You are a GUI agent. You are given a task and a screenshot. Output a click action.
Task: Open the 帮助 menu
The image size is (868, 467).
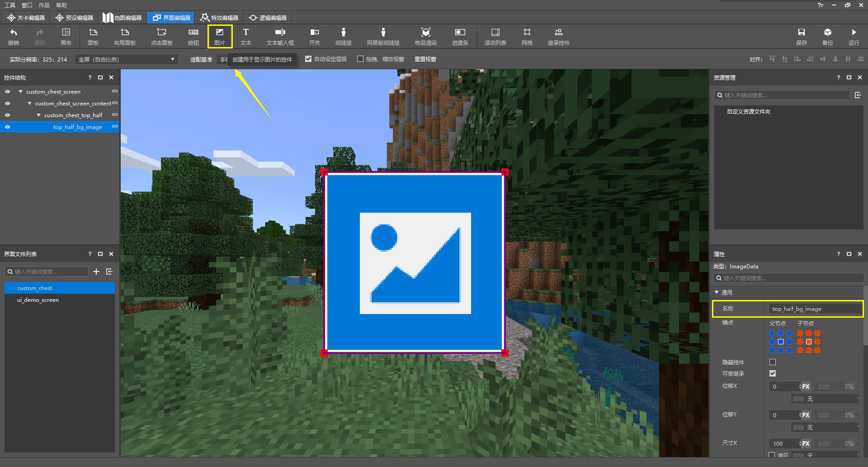[61, 5]
